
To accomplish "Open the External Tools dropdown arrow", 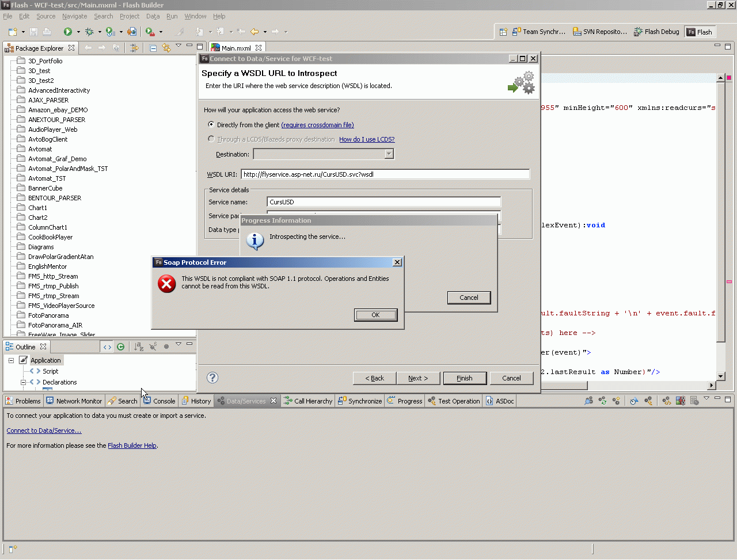I will tap(161, 32).
